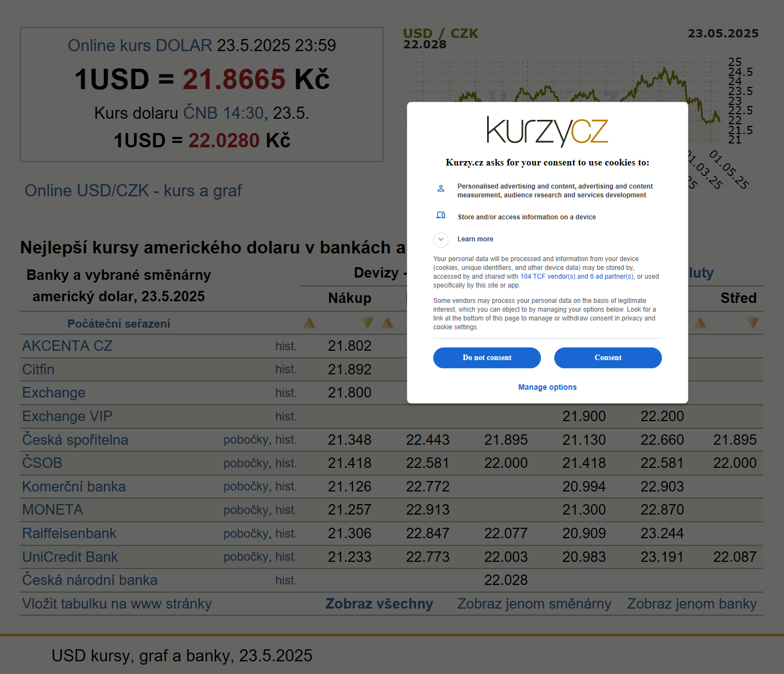Open pobočky for Česká spořitelna

(246, 440)
